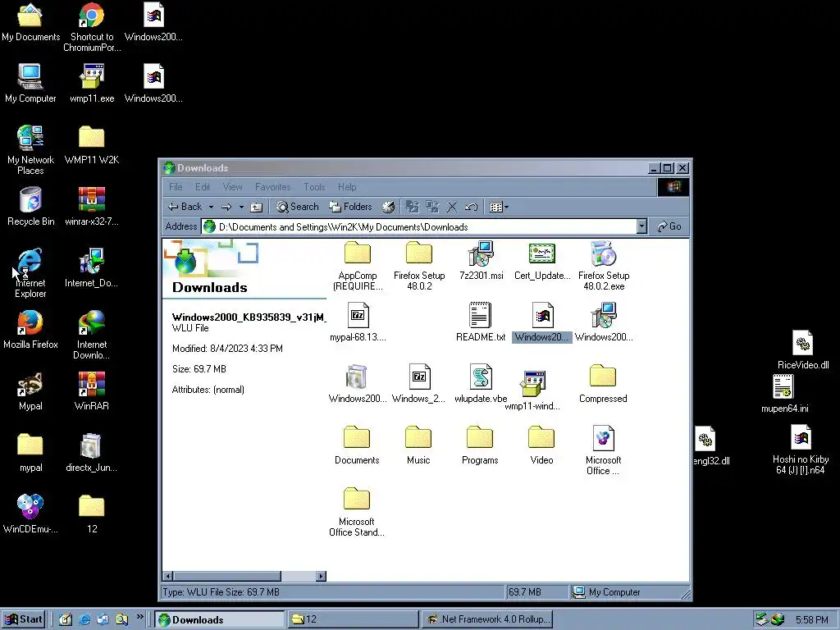Screen dimensions: 840x630
Task: Select the wmp11-wind... installer
Action: coord(532,390)
